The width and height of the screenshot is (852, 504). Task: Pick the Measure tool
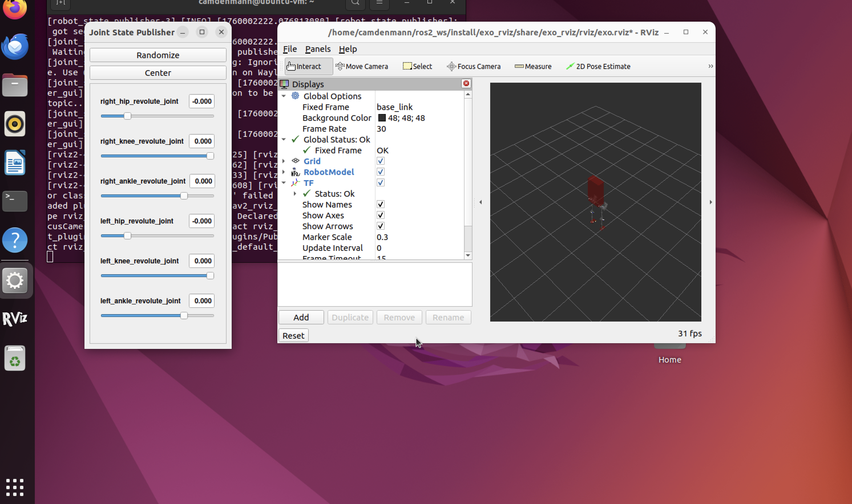coord(533,66)
